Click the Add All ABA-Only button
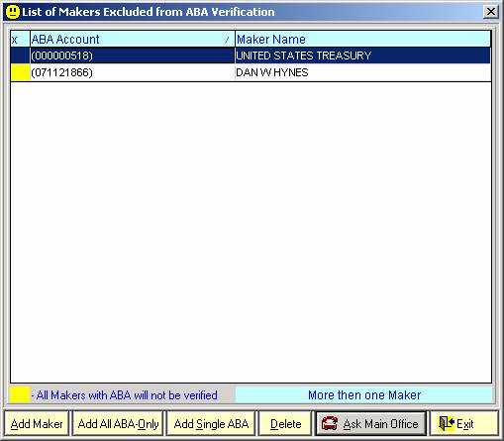 [118, 423]
